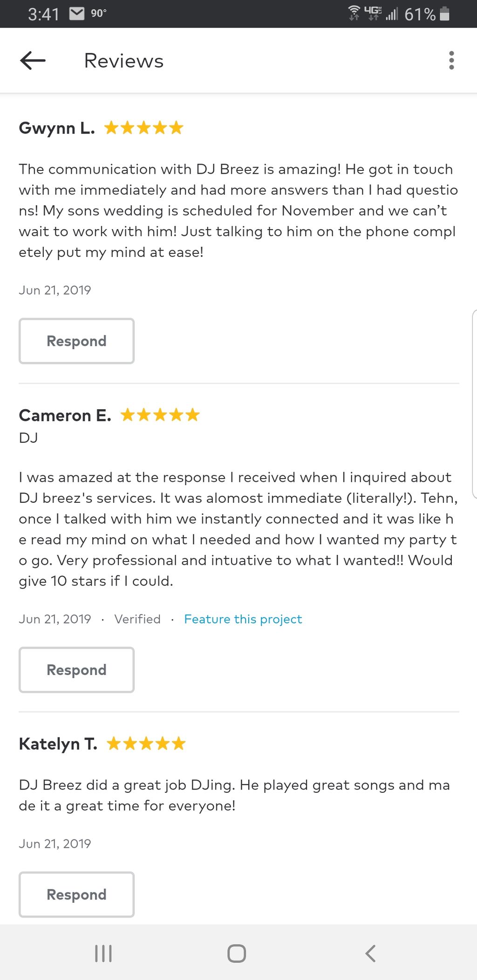The height and width of the screenshot is (980, 477).
Task: Tap the Wi-Fi status icon
Action: 354,13
